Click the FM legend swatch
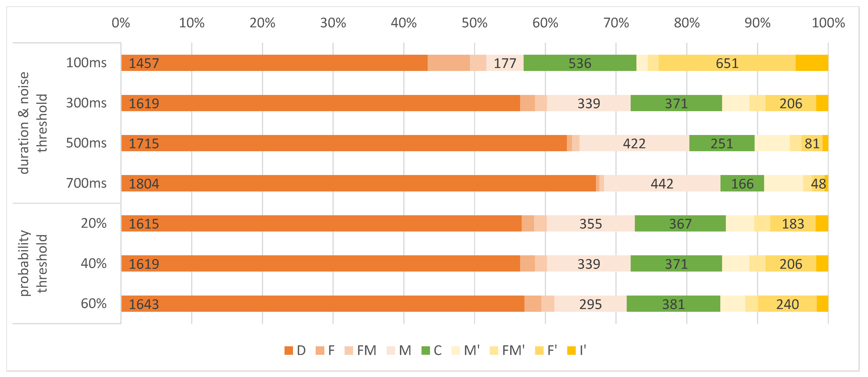This screenshot has width=868, height=377. (x=349, y=351)
